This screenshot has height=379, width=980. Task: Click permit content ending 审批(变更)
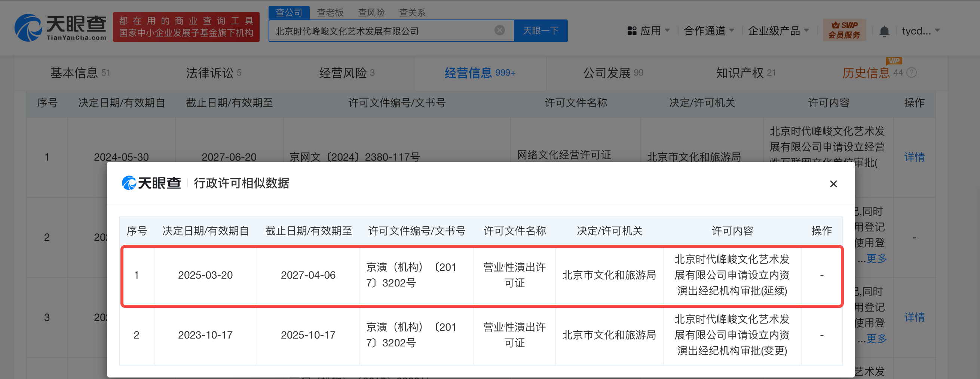tap(732, 335)
